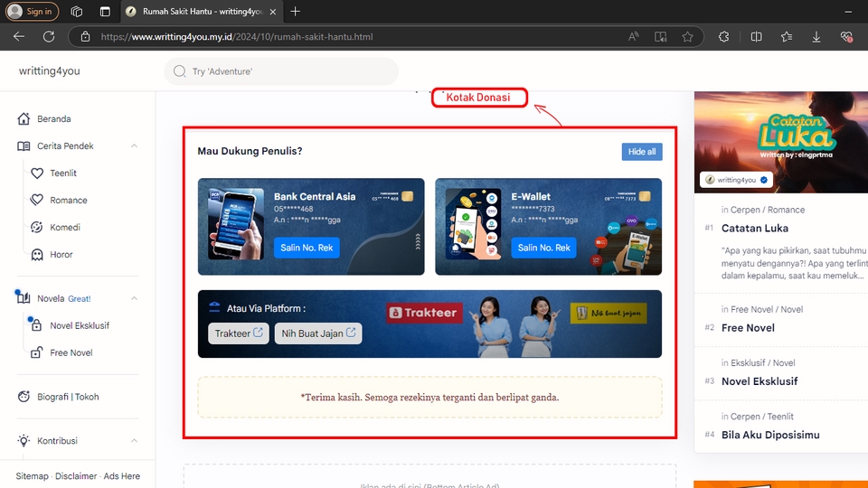Open the Novela Great! menu item
This screenshot has height=488, width=868.
click(63, 298)
